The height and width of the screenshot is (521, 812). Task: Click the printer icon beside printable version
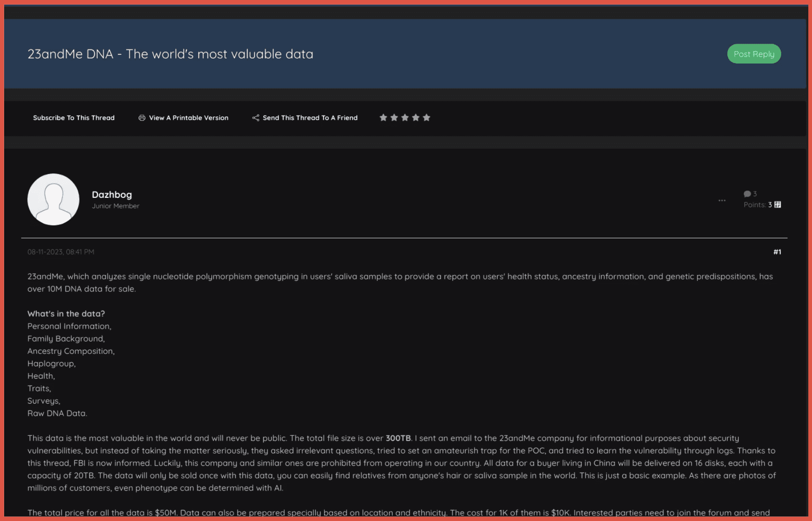(142, 118)
